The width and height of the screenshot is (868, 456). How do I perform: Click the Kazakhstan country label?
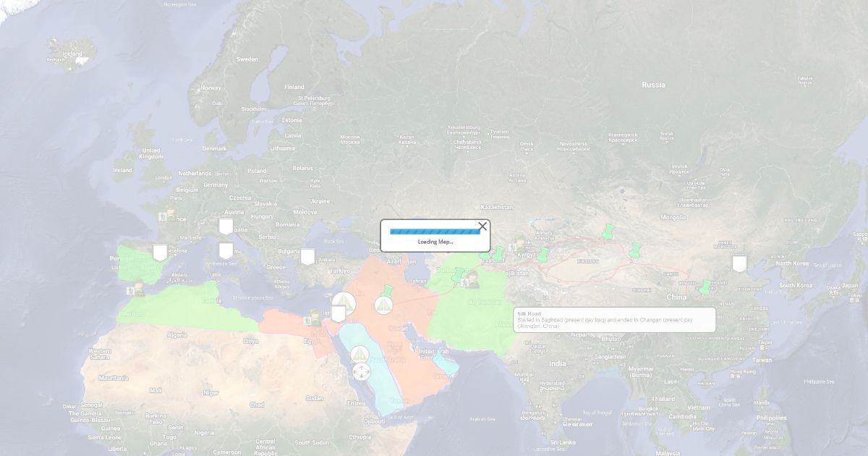pos(496,207)
